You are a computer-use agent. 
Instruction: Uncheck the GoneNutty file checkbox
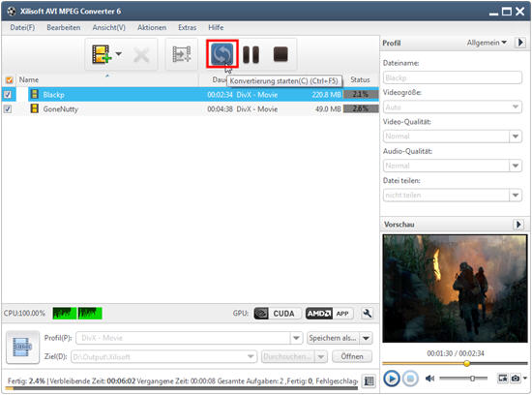(x=8, y=109)
